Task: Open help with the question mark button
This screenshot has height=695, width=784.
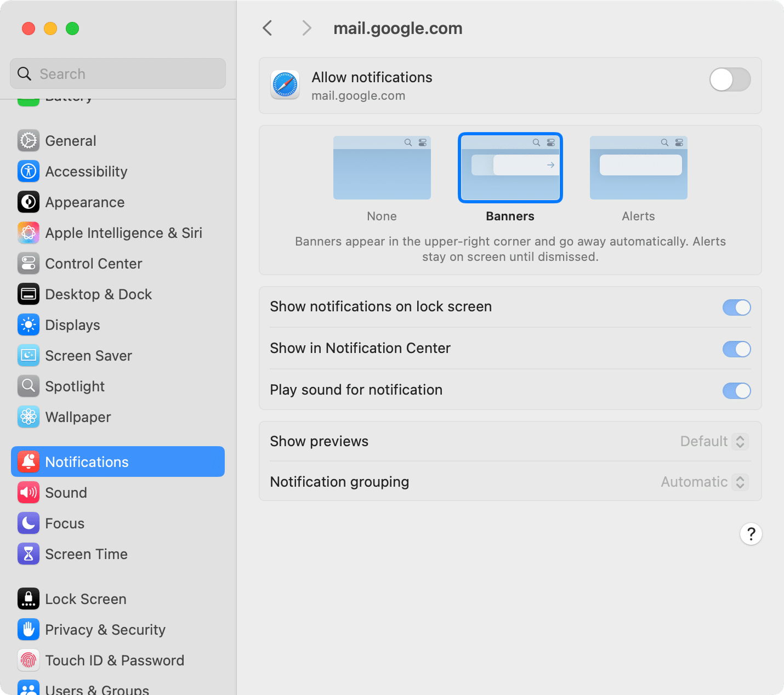Action: (751, 534)
